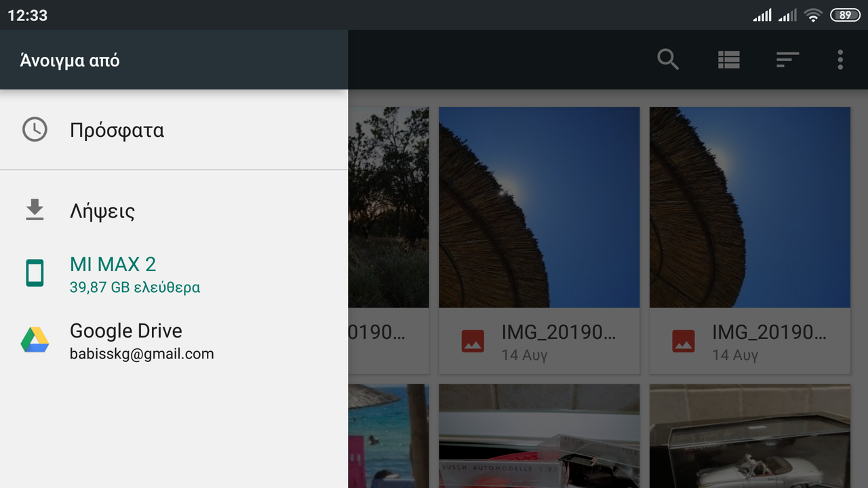Open the rightmost thatched umbrella photo thumbnail
The height and width of the screenshot is (488, 868).
pos(750,207)
